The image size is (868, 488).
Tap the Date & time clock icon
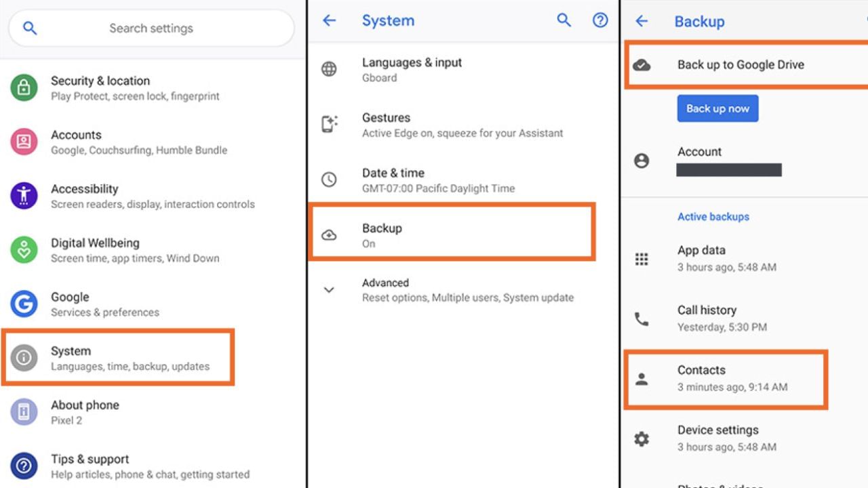pyautogui.click(x=329, y=180)
